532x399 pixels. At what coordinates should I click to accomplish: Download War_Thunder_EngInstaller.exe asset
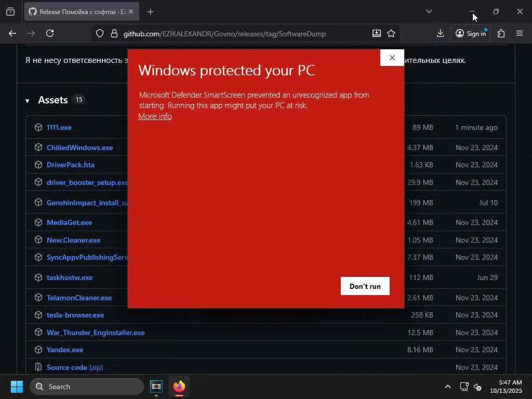(x=96, y=332)
